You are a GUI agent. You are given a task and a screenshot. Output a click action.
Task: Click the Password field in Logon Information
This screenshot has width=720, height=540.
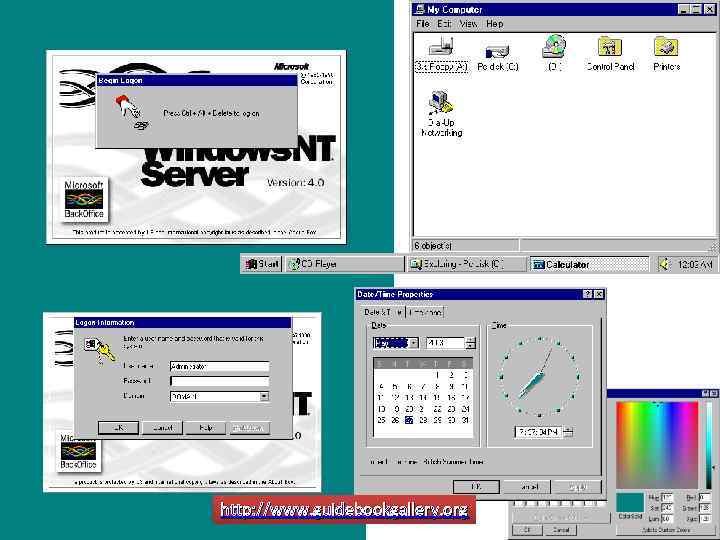(219, 381)
